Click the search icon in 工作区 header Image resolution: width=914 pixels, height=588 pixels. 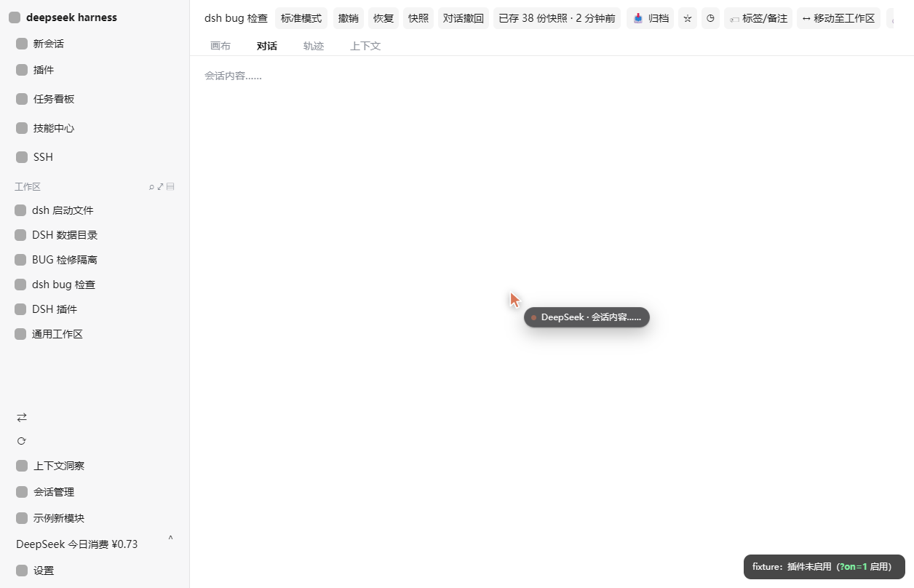151,187
